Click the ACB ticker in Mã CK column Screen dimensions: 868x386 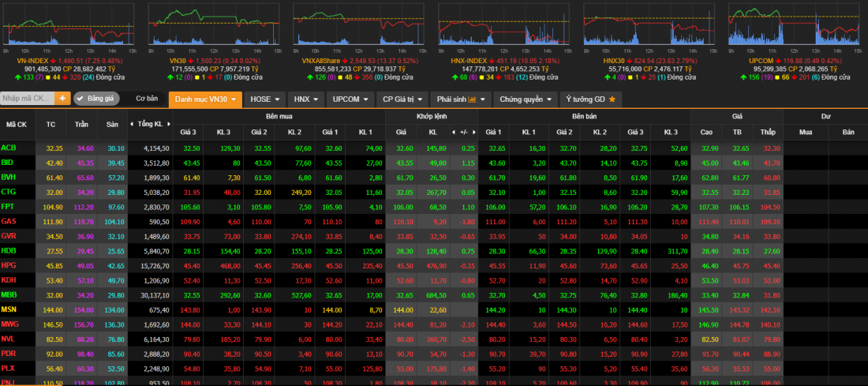click(9, 148)
